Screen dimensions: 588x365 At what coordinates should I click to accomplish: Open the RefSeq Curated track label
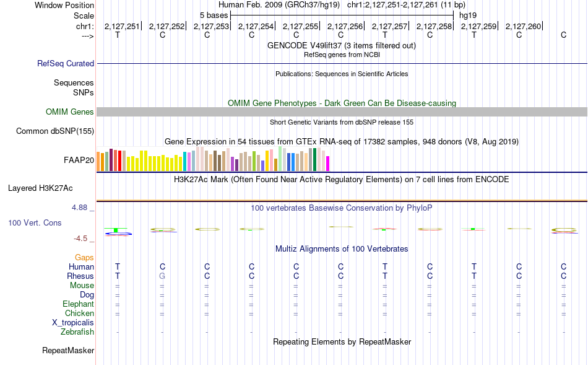pos(65,63)
